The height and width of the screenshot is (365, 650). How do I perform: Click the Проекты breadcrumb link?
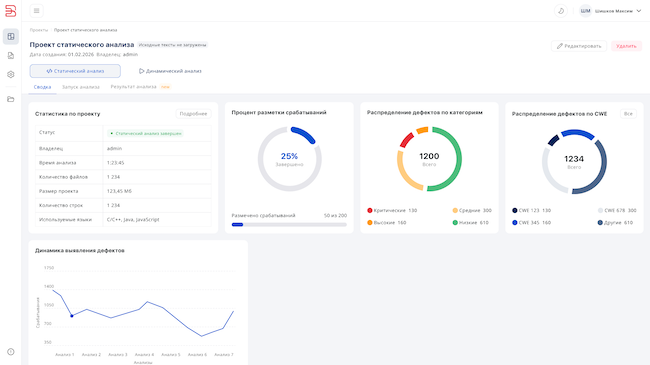tap(39, 30)
